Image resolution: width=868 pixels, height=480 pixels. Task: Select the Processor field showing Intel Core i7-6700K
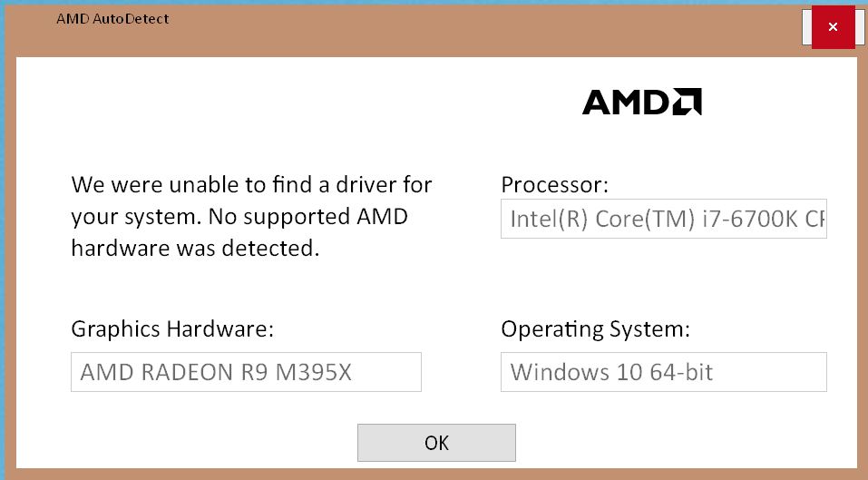[663, 219]
